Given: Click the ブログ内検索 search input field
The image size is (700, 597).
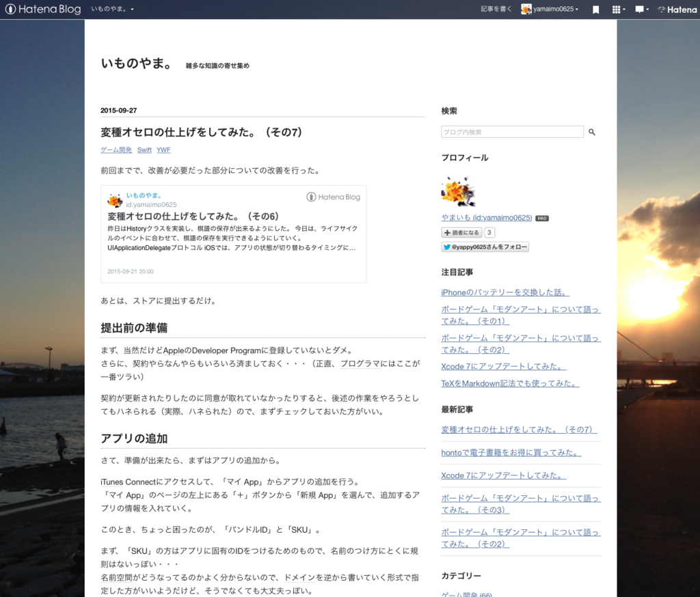Looking at the screenshot, I should point(512,132).
